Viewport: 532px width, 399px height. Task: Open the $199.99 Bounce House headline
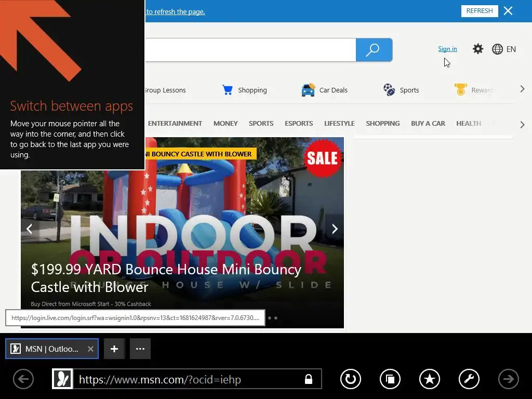[x=166, y=278]
